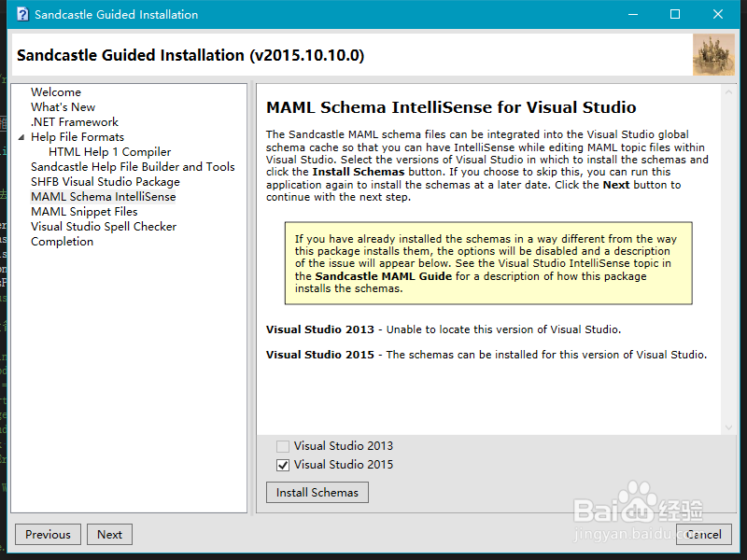Enable the Visual Studio 2013 checkbox
Viewport: 747px width, 560px height.
283,446
